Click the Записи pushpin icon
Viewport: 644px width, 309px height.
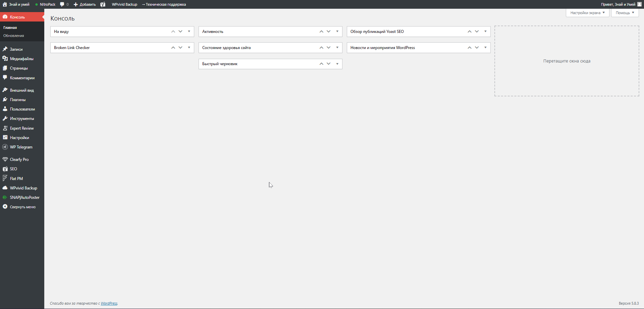(5, 49)
